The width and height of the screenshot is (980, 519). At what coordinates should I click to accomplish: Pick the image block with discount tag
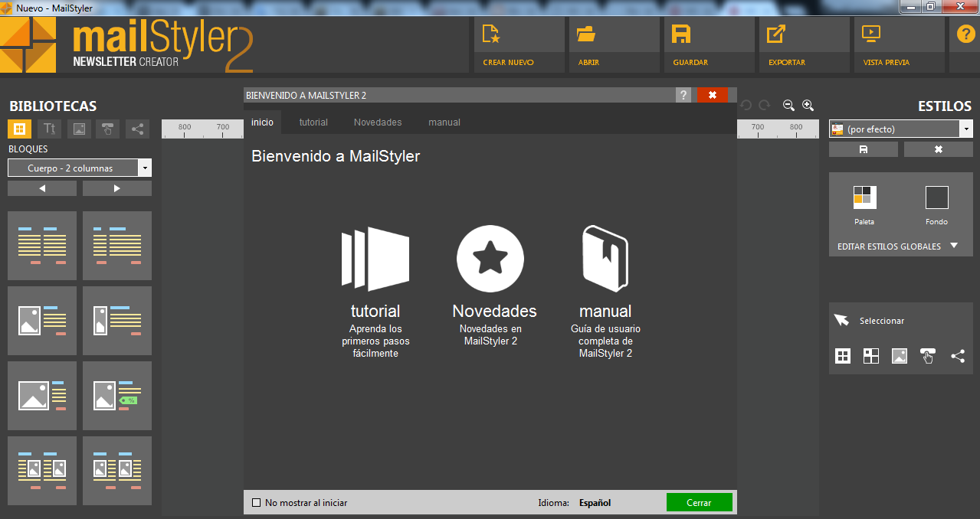(117, 396)
